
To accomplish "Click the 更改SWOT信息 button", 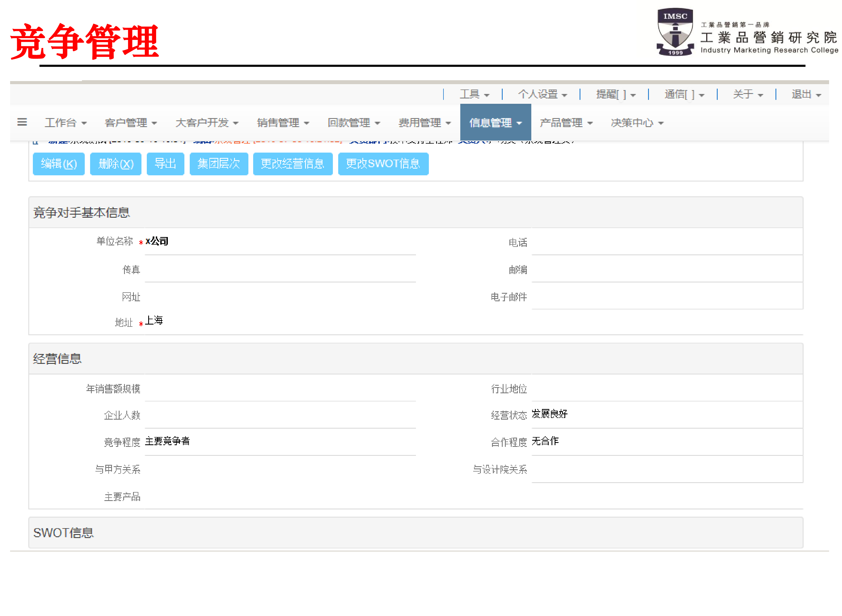I will [x=383, y=164].
